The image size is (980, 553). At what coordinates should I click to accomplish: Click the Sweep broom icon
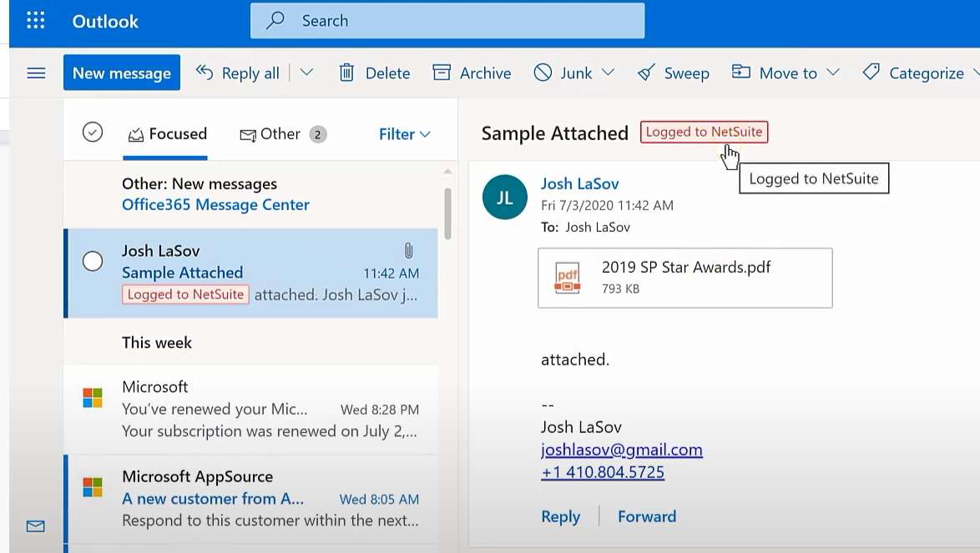tap(646, 73)
